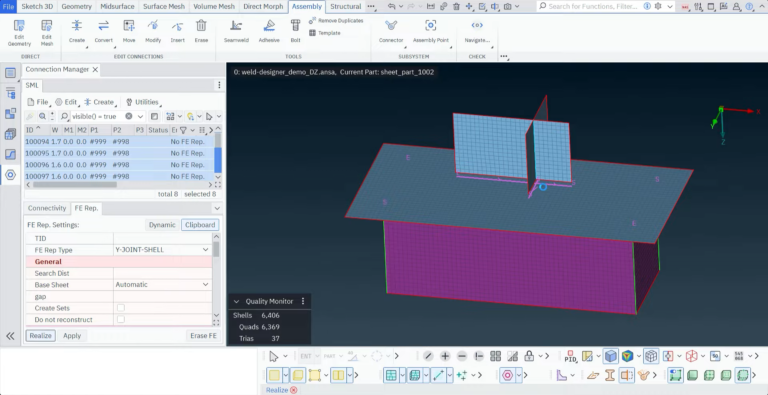Image resolution: width=768 pixels, height=395 pixels.
Task: Open the Adhesive tool
Action: click(269, 32)
